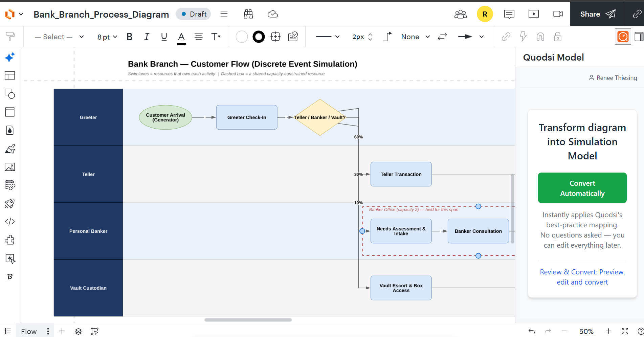This screenshot has width=644, height=337.
Task: Select the Customer Arrival generator ellipse
Action: tap(165, 117)
